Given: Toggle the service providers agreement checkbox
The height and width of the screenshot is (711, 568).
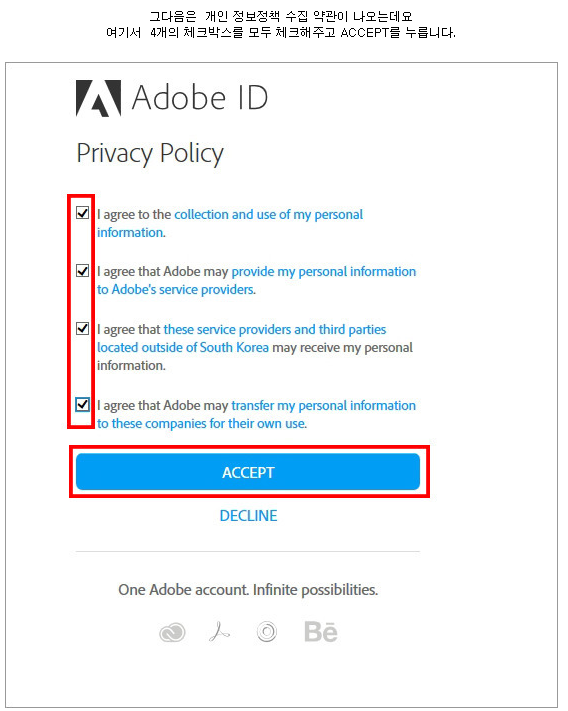Looking at the screenshot, I should [83, 271].
